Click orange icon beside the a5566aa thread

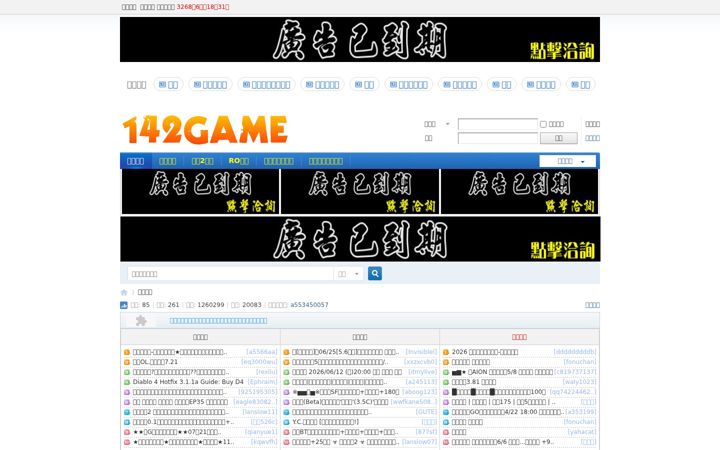click(127, 352)
